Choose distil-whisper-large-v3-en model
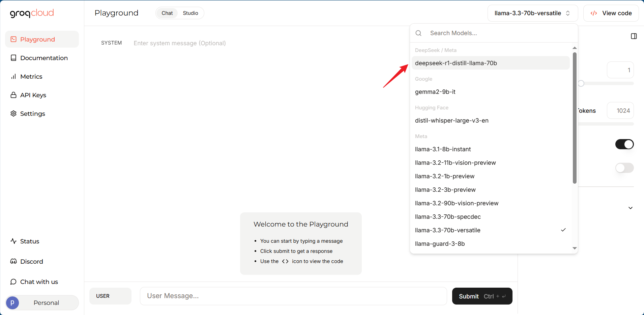 tap(491, 120)
